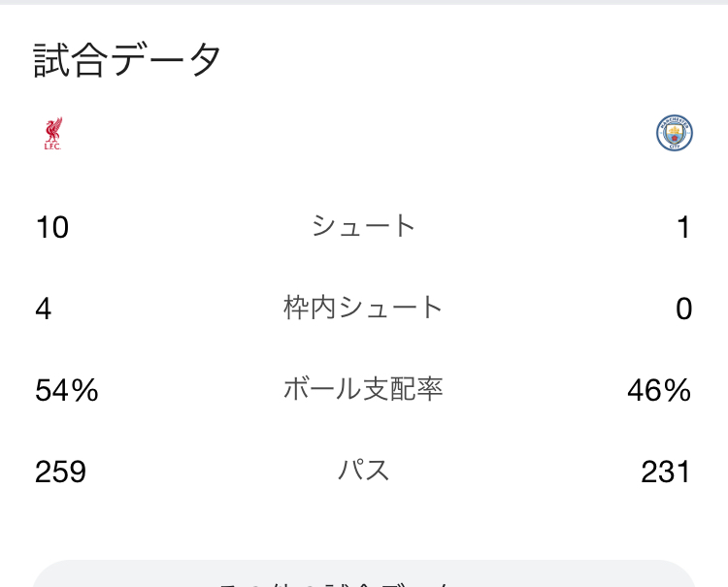Click the LFC lettering under Liverpool's crest
This screenshot has height=587, width=728.
[x=52, y=147]
